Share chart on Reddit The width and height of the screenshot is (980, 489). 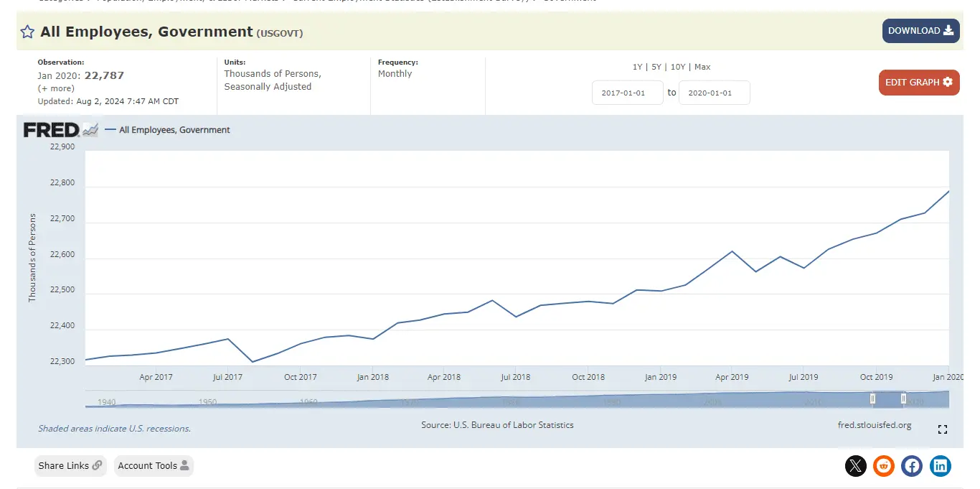(x=884, y=466)
